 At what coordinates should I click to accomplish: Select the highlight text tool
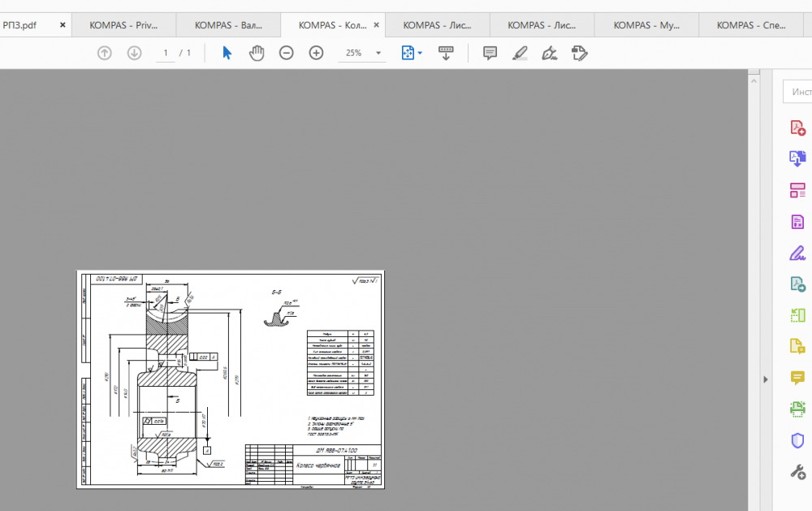pos(520,53)
